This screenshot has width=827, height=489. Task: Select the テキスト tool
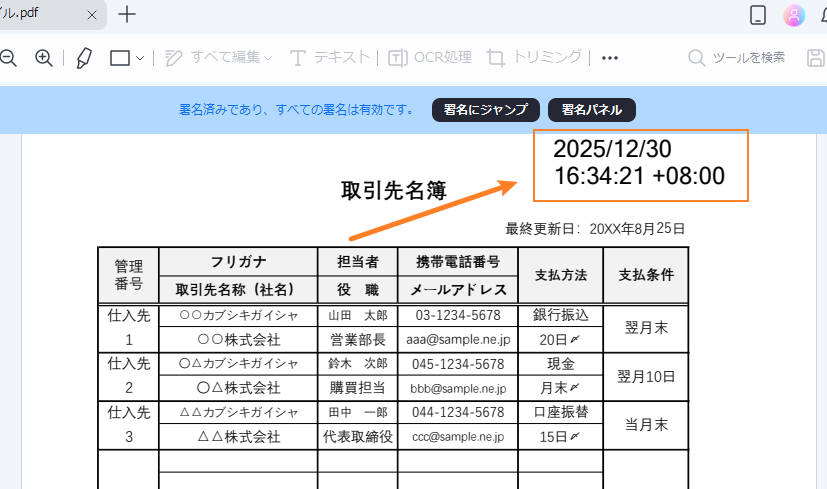tap(330, 57)
